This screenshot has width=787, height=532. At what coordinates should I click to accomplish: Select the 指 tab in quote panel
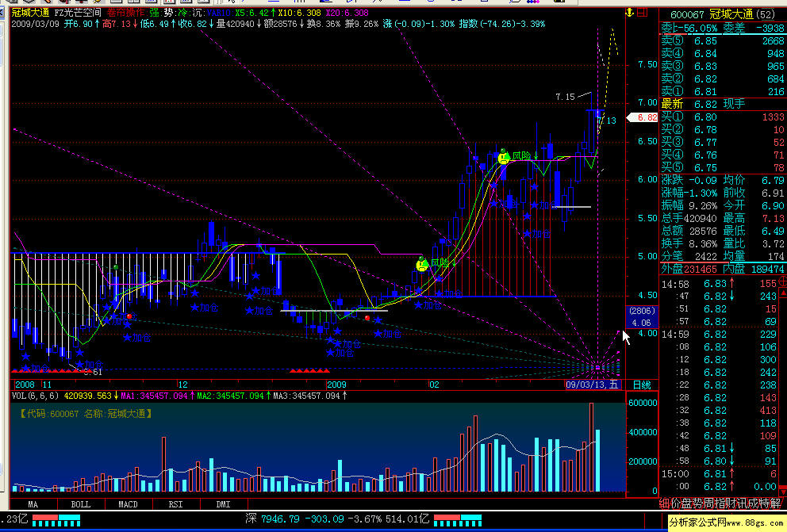[x=720, y=503]
